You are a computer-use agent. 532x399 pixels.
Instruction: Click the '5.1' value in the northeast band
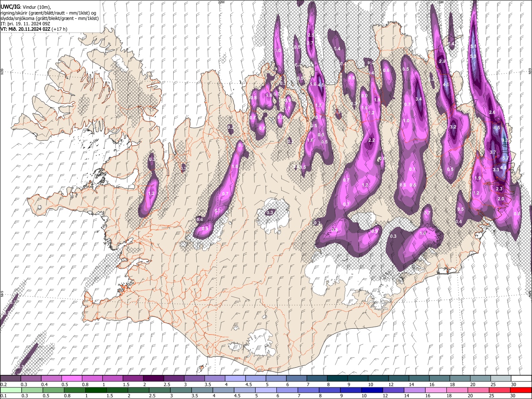(x=473, y=46)
